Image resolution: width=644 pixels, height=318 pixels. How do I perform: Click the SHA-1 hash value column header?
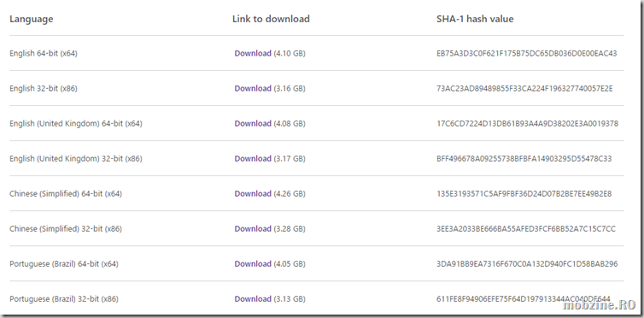pyautogui.click(x=475, y=19)
